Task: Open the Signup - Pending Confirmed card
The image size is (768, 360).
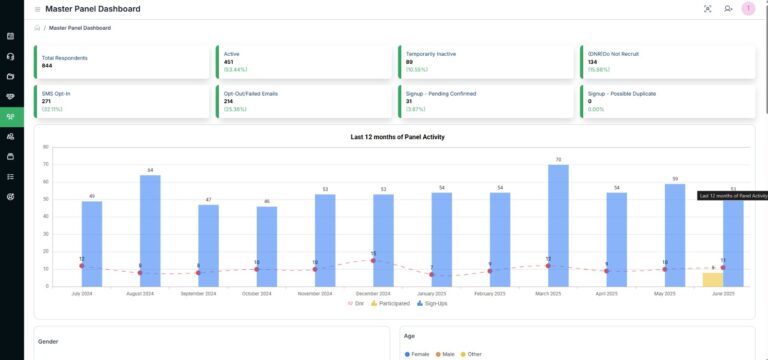Action: 486,101
